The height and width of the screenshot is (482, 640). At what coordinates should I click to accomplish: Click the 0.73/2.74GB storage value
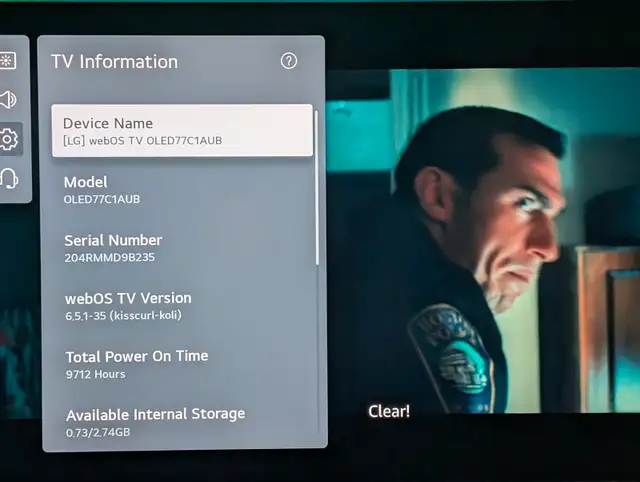[98, 432]
